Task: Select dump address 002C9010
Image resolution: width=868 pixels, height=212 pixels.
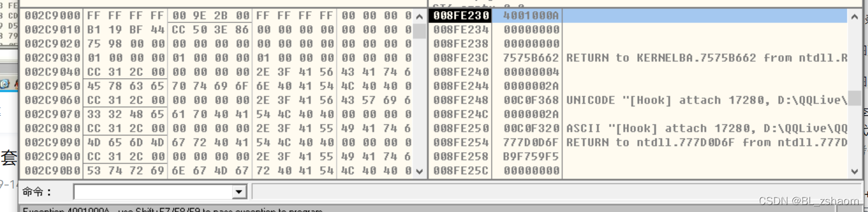Action: click(x=52, y=29)
